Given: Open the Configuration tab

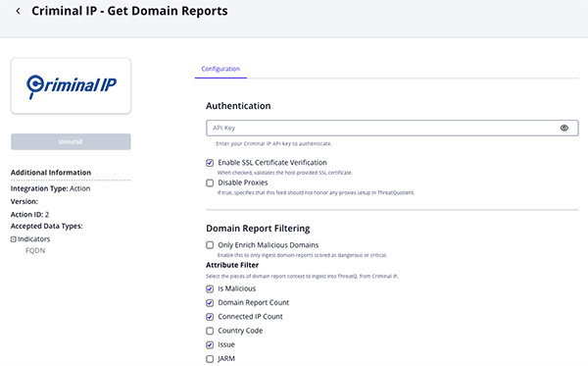Looking at the screenshot, I should 220,69.
